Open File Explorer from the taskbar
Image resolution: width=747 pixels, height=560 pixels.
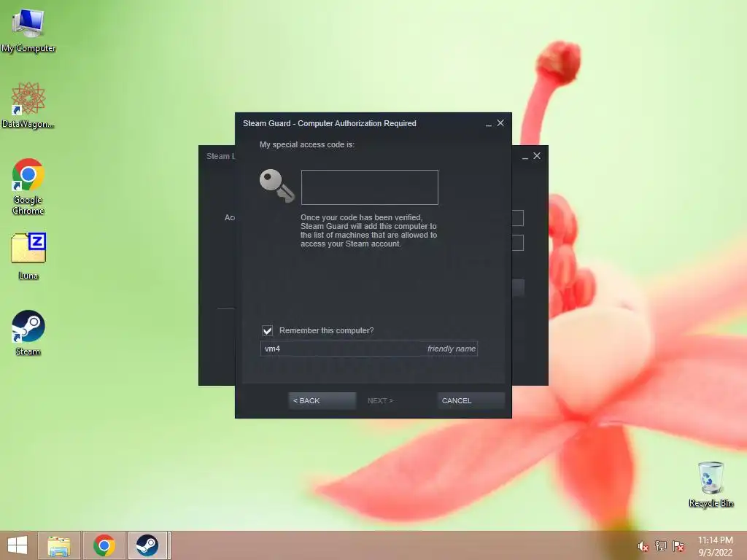(x=59, y=545)
